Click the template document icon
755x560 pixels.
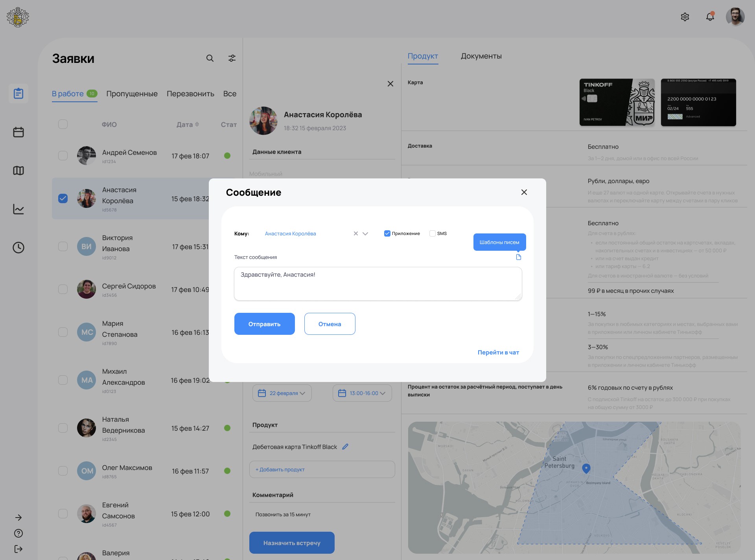point(518,257)
